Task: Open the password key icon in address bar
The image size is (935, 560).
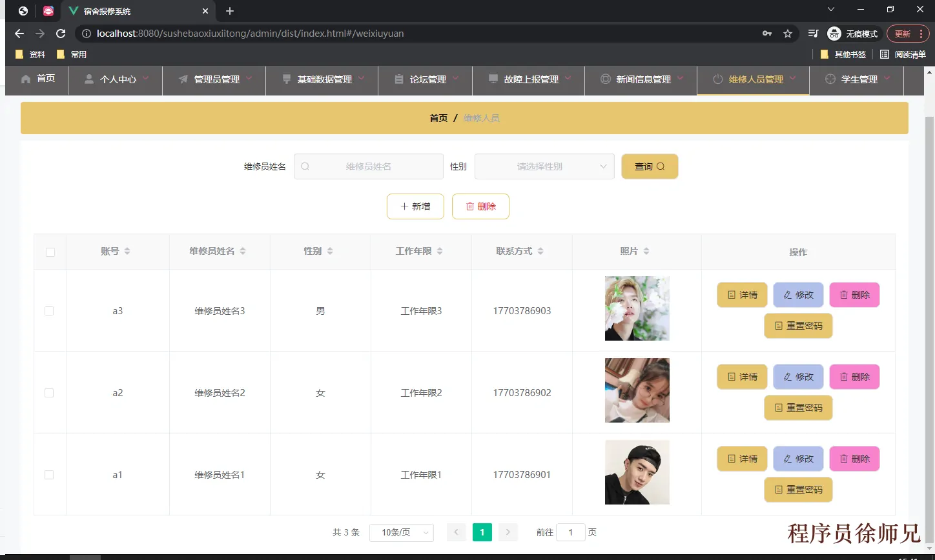Action: tap(767, 34)
